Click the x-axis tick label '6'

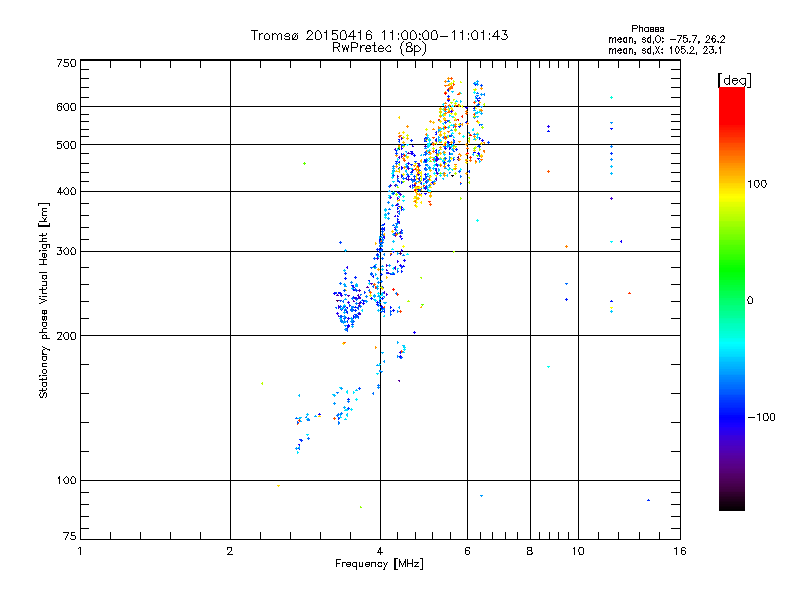click(467, 551)
